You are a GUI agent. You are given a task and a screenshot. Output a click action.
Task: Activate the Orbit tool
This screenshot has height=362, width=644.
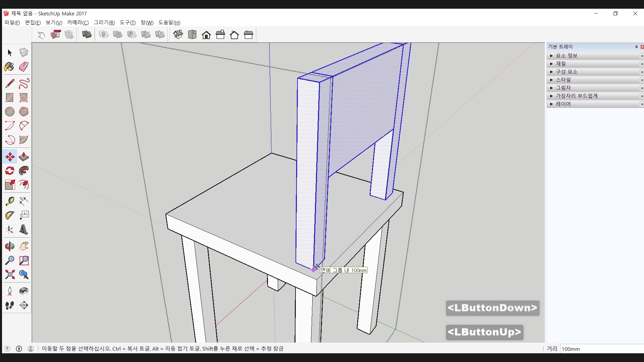(9, 247)
